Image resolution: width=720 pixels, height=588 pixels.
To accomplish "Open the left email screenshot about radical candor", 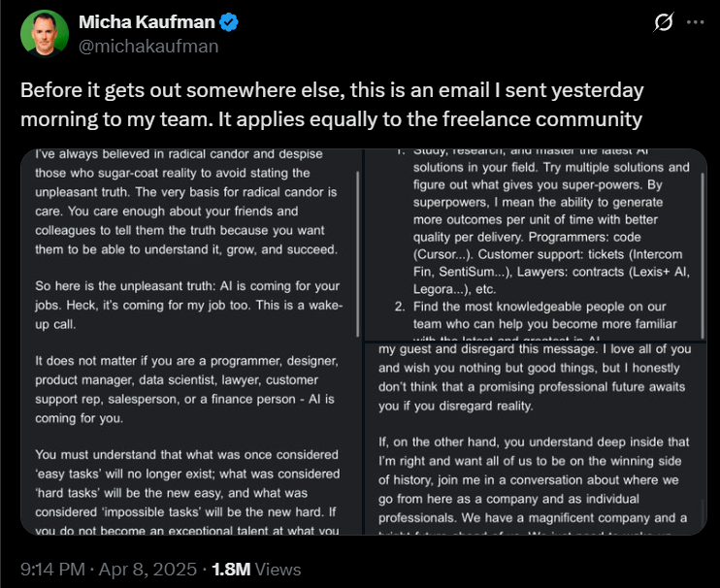I will click(191, 342).
